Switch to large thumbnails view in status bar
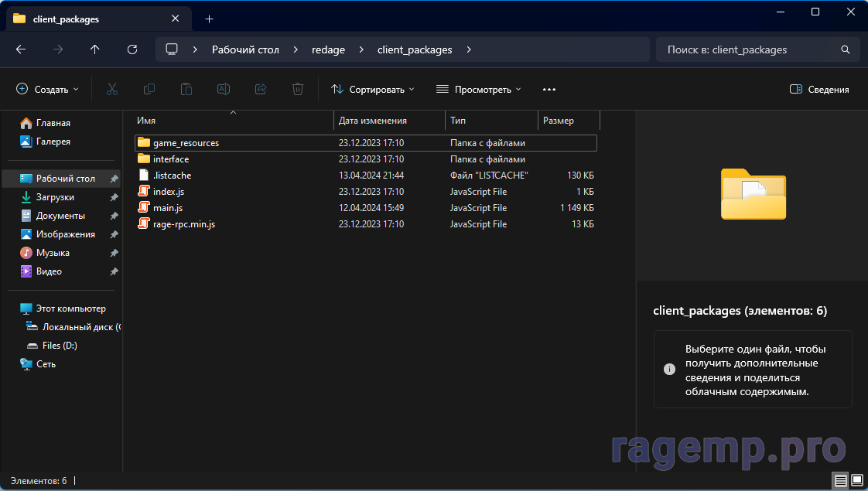868x491 pixels. (x=856, y=481)
